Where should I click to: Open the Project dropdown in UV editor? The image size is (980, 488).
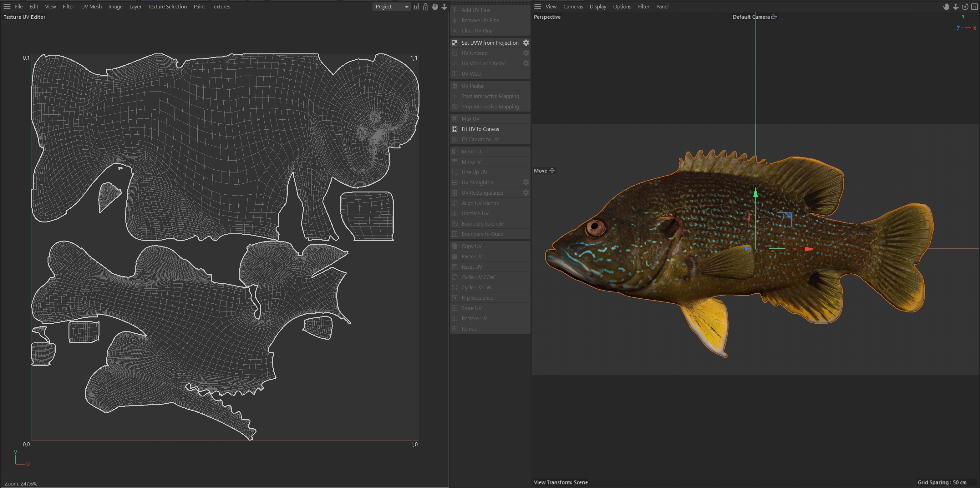pyautogui.click(x=392, y=7)
